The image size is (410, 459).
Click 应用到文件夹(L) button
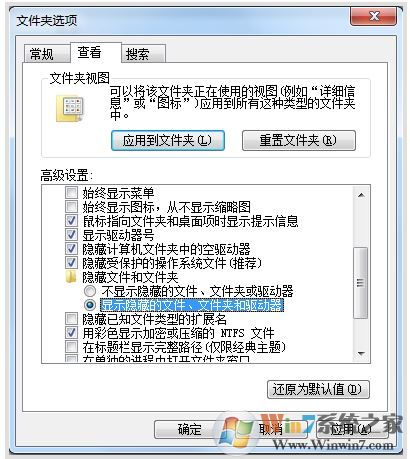coord(168,140)
